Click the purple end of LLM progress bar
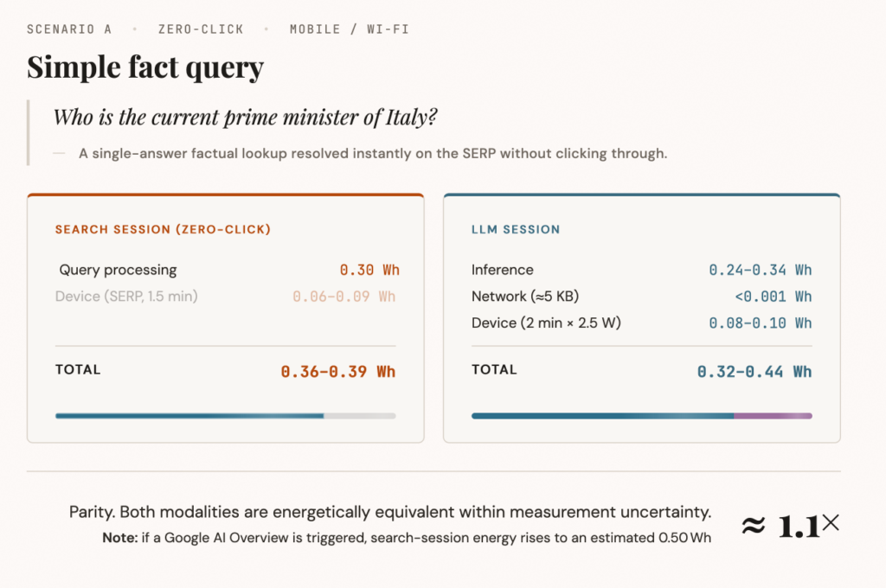886x588 pixels. [773, 416]
